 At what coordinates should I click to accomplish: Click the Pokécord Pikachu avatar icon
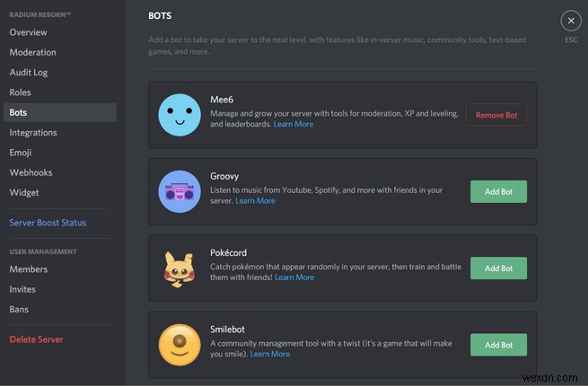pos(180,268)
